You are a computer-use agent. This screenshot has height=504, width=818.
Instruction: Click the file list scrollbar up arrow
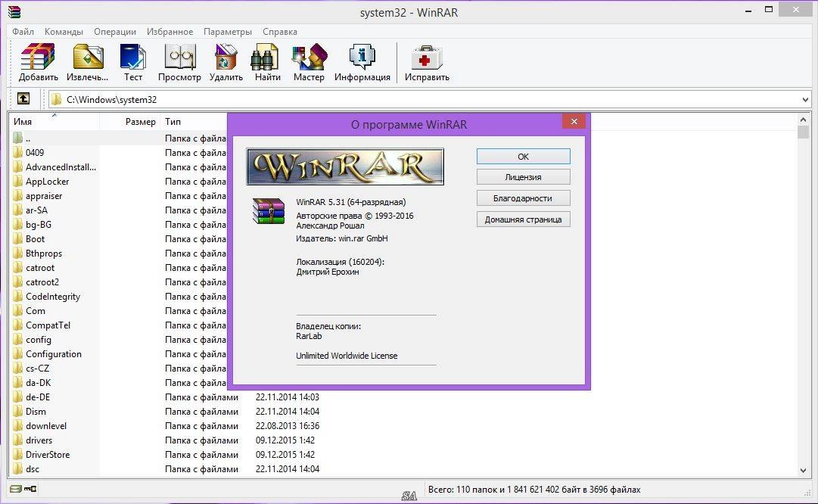tap(804, 120)
